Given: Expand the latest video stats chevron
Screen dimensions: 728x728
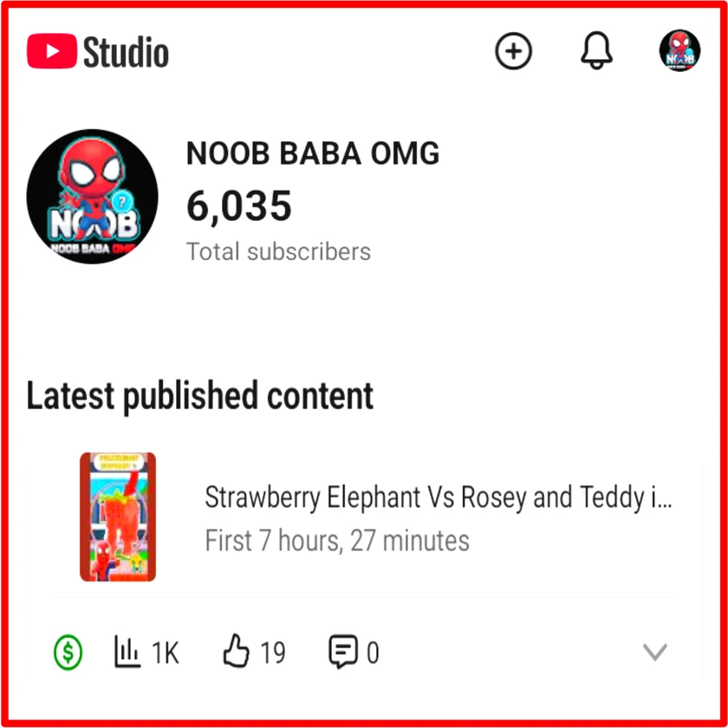Looking at the screenshot, I should coord(655,652).
